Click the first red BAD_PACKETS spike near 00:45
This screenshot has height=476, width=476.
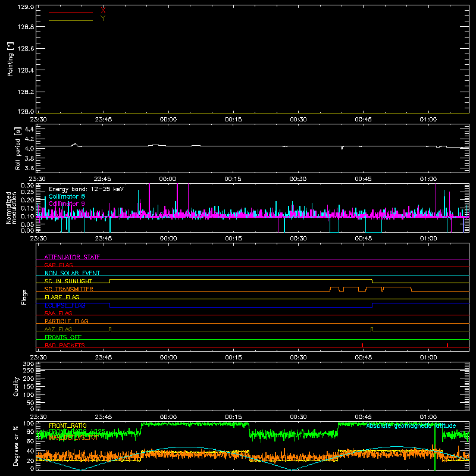pyautogui.click(x=362, y=345)
